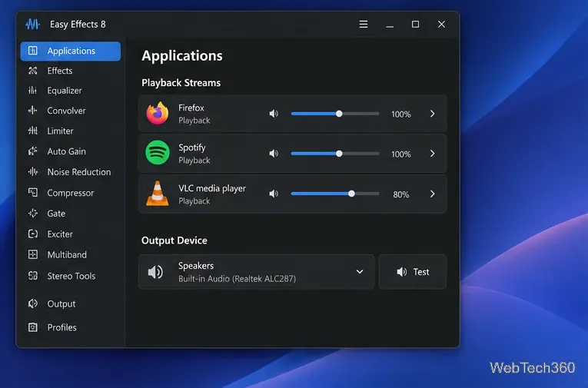Click the Convolver sidebar icon
This screenshot has height=388, width=588.
pos(33,110)
